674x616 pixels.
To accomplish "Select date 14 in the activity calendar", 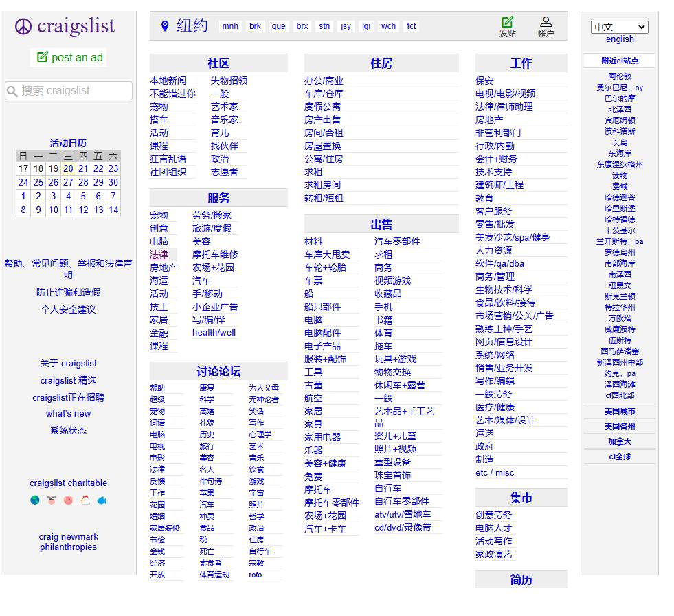I will tap(113, 210).
